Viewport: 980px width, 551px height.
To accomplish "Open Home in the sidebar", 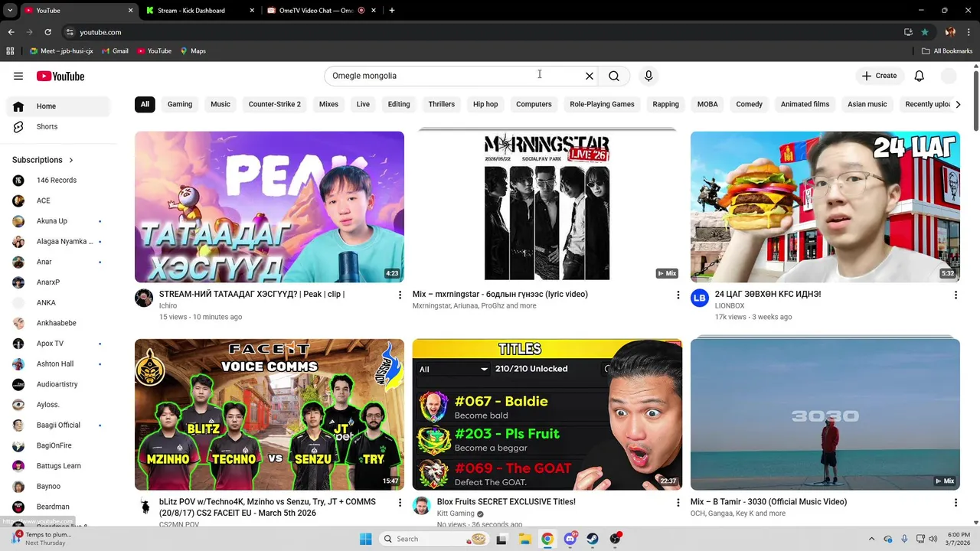I will [x=58, y=106].
